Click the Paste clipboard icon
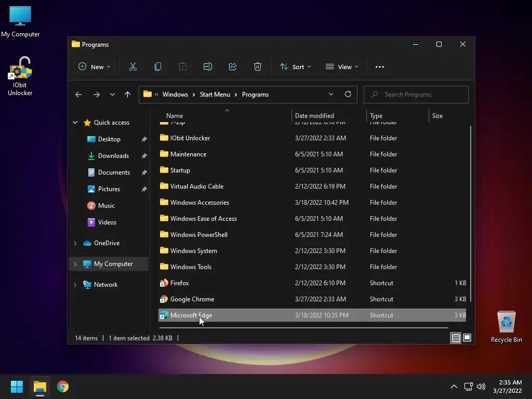This screenshot has width=532, height=399. pyautogui.click(x=182, y=67)
